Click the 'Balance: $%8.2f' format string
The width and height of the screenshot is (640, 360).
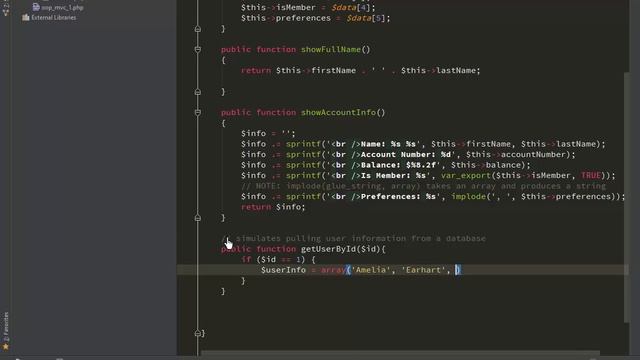click(x=383, y=165)
